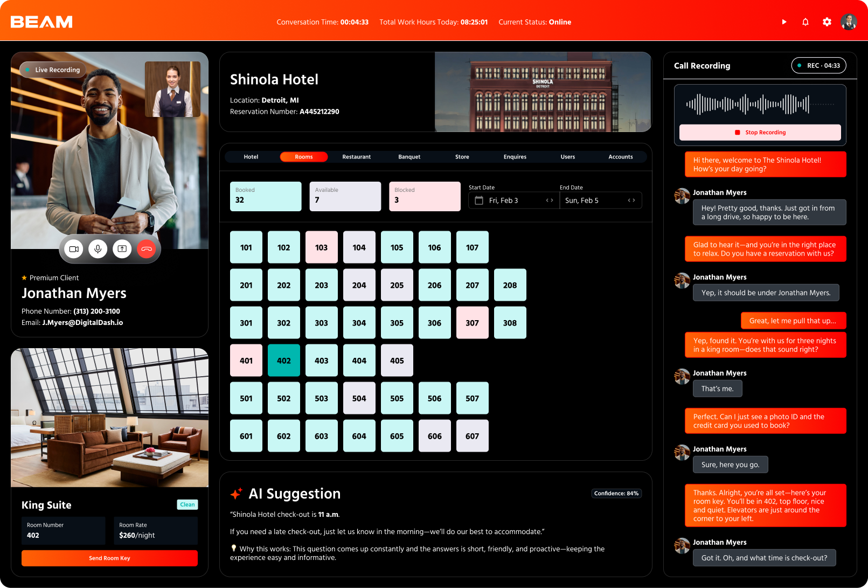Click the audio waveform display
Image resolution: width=868 pixels, height=588 pixels.
(760, 105)
